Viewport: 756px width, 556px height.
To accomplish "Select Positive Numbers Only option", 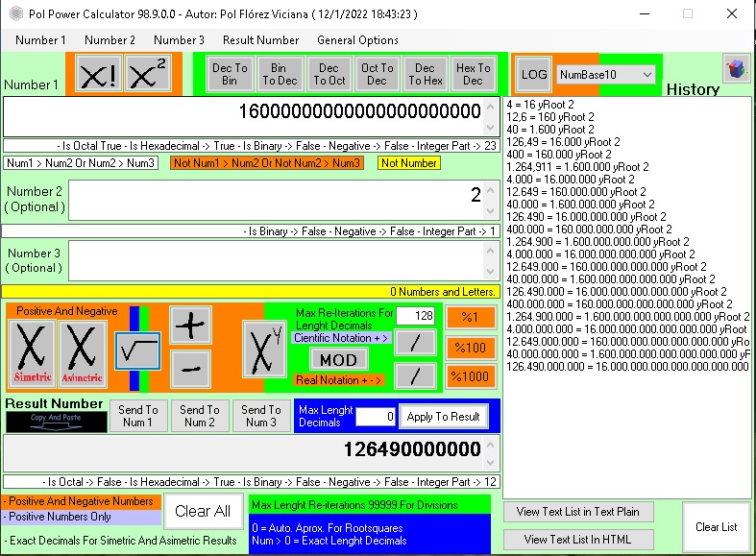I will (81, 517).
